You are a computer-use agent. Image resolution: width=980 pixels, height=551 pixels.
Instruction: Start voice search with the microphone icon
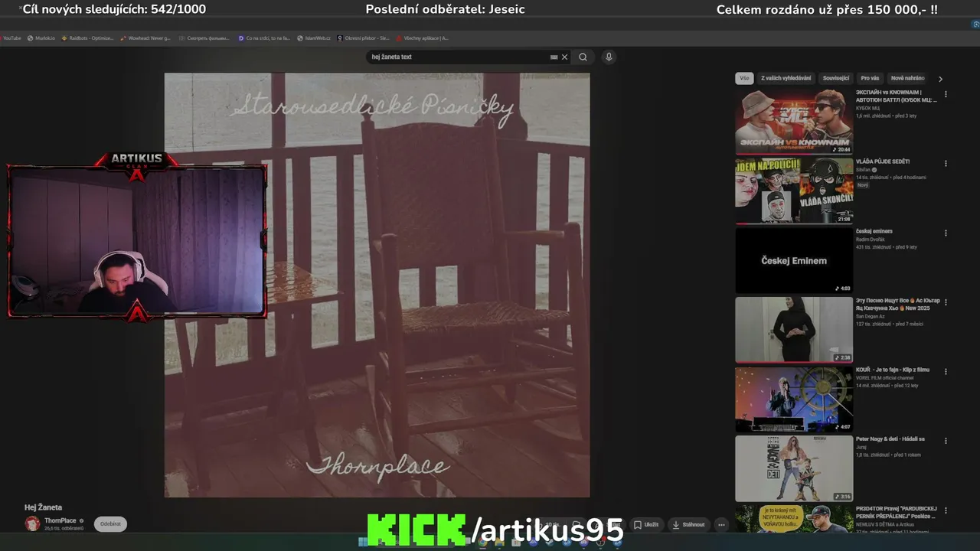click(x=609, y=57)
